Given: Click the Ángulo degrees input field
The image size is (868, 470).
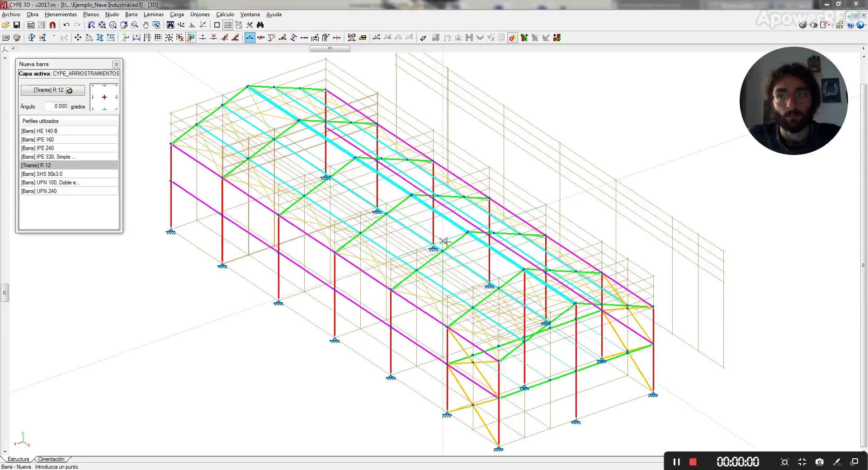Looking at the screenshot, I should click(x=57, y=107).
